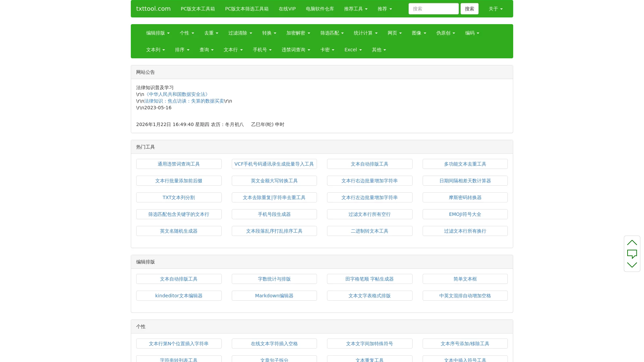Click the scroll-to-top arrow icon
644x362 pixels.
tap(632, 243)
